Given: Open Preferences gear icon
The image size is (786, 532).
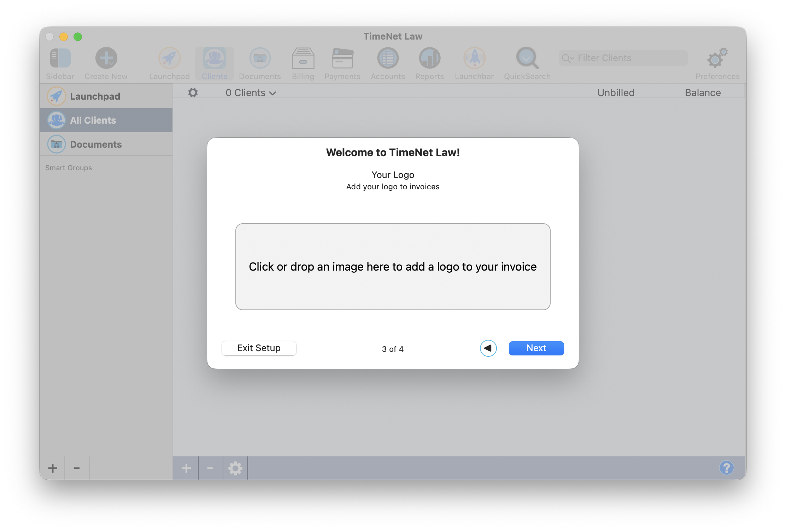Looking at the screenshot, I should coord(717,58).
